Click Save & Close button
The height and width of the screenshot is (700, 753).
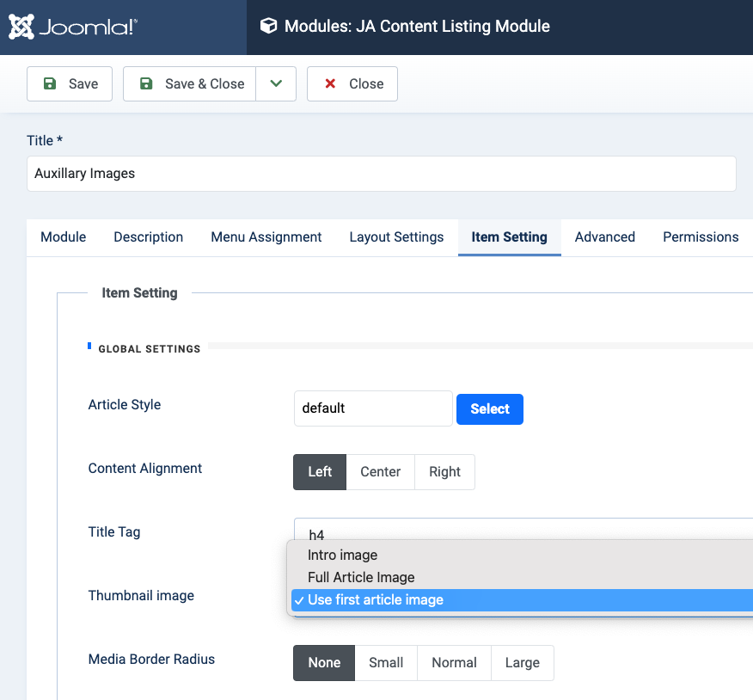click(x=190, y=83)
